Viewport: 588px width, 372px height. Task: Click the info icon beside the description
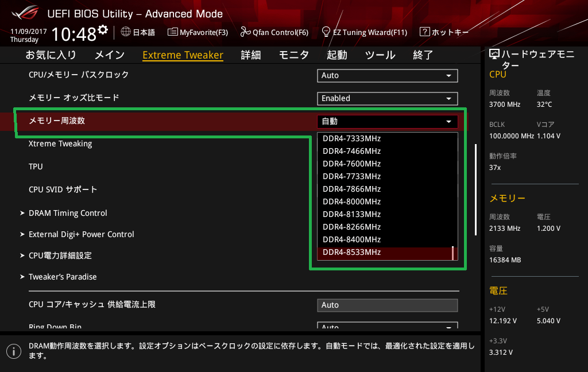point(14,351)
